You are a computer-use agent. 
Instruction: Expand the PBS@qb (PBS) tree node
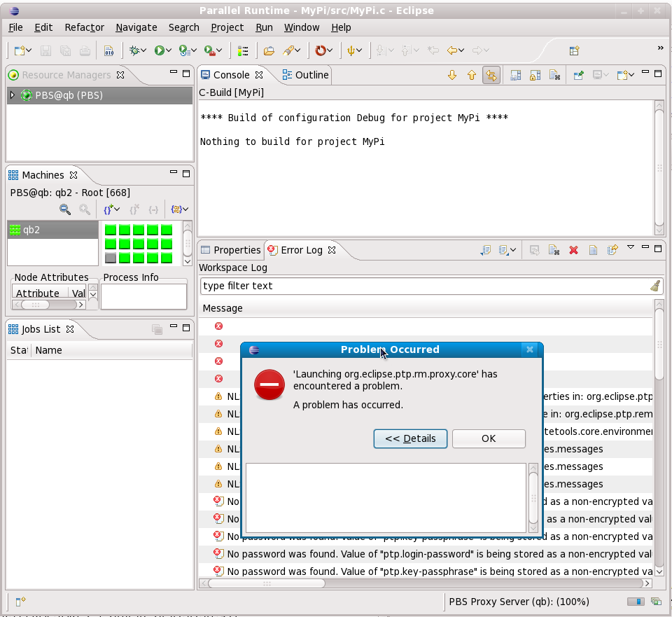click(13, 95)
